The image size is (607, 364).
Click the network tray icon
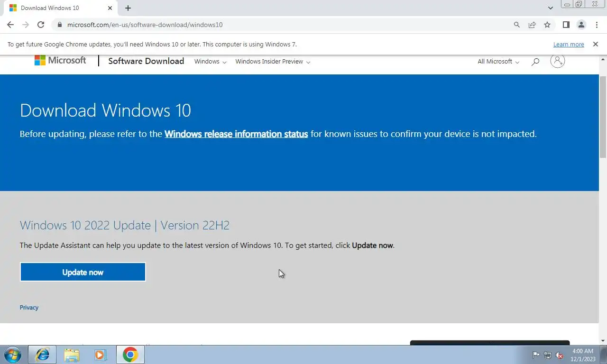(x=548, y=355)
